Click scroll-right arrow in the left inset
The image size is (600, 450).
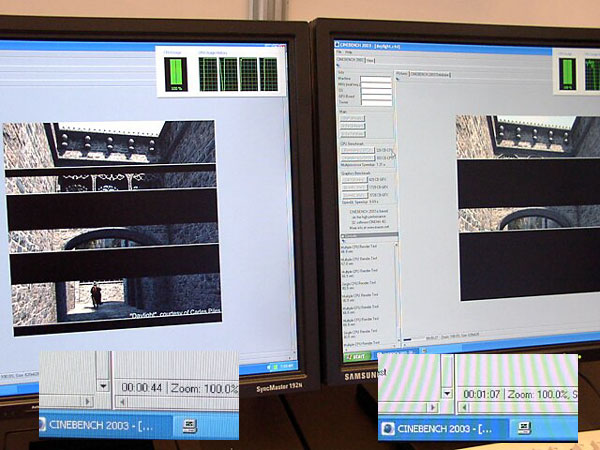88,401
